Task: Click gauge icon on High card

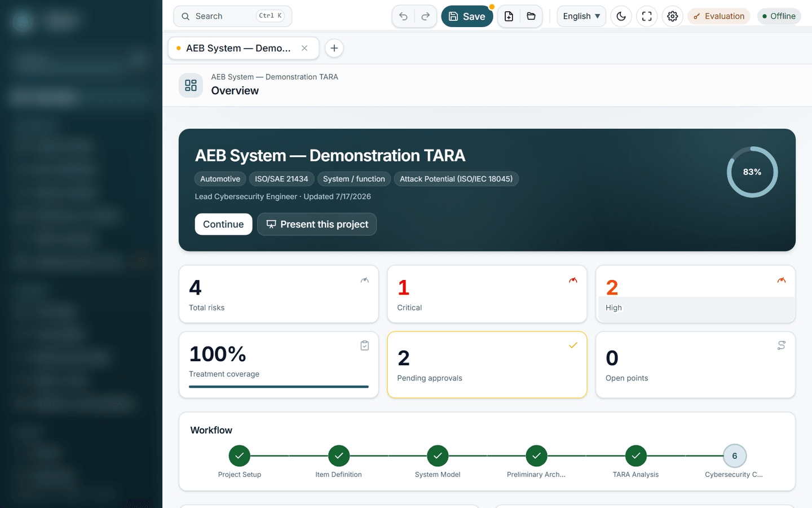Action: [x=782, y=280]
